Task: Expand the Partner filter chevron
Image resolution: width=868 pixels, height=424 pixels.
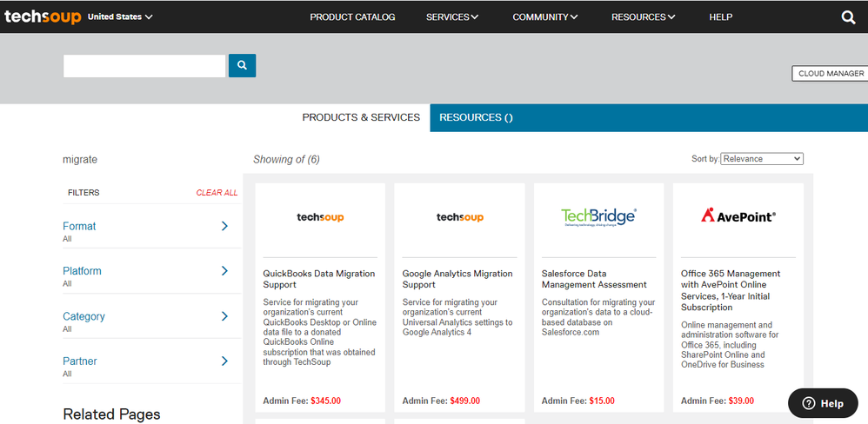Action: click(224, 361)
